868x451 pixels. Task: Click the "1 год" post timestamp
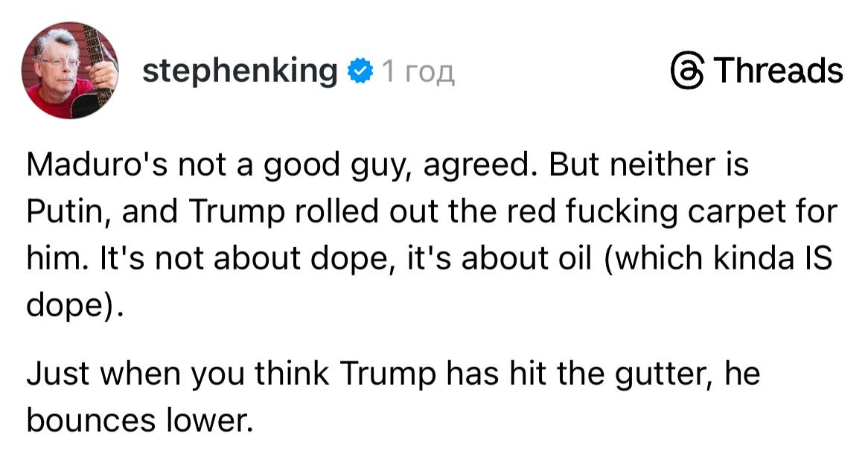(x=418, y=72)
